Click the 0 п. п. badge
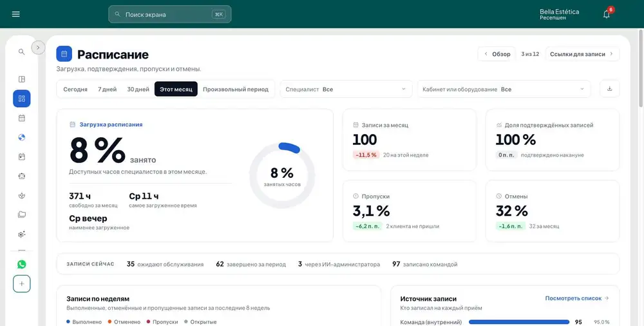 click(506, 155)
